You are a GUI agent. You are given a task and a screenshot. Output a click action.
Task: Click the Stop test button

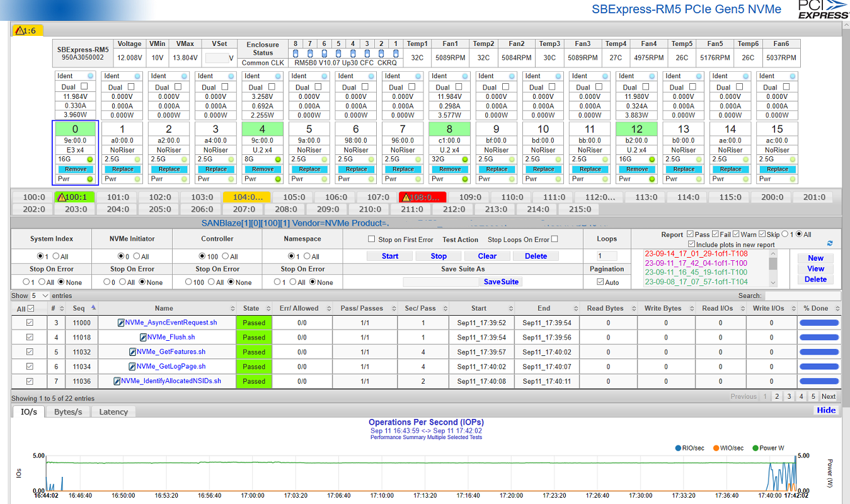tap(439, 256)
